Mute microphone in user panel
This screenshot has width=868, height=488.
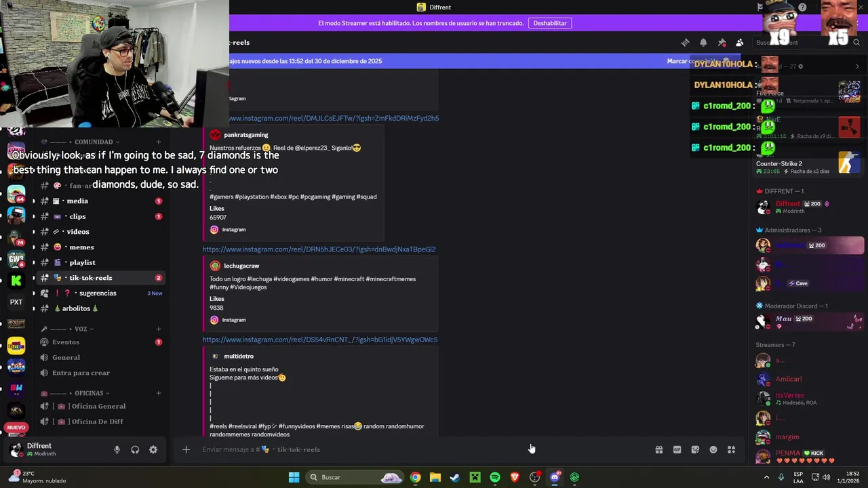tap(117, 449)
